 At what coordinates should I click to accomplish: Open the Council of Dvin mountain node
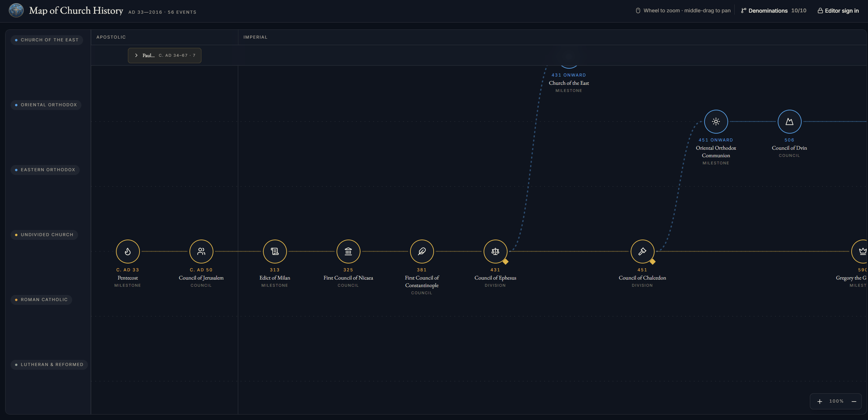789,122
